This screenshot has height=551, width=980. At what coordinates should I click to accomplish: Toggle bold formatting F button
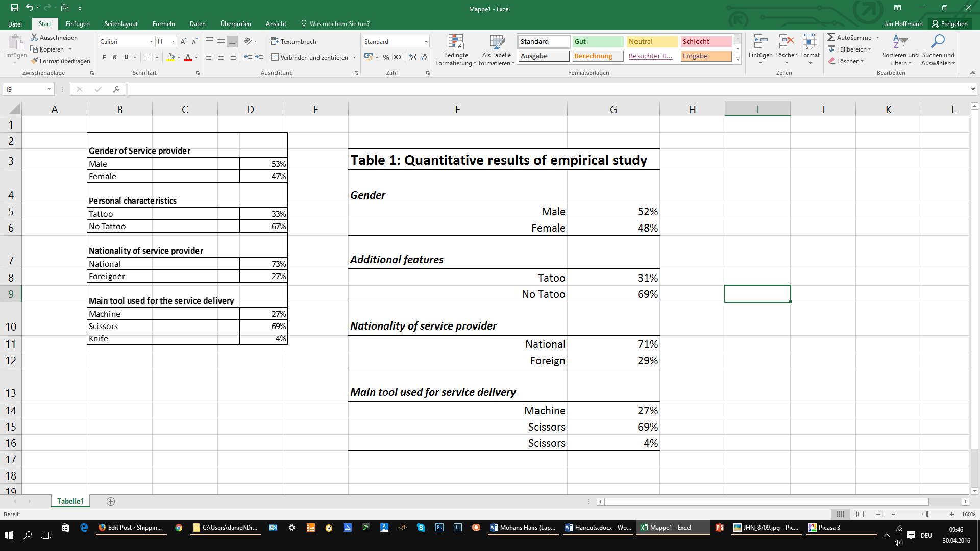click(104, 57)
